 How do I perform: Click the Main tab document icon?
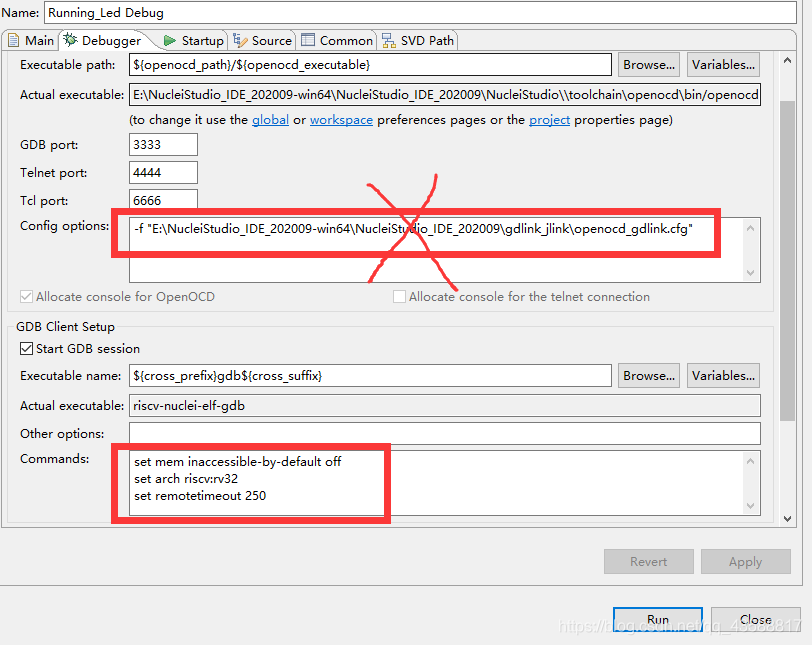point(14,40)
